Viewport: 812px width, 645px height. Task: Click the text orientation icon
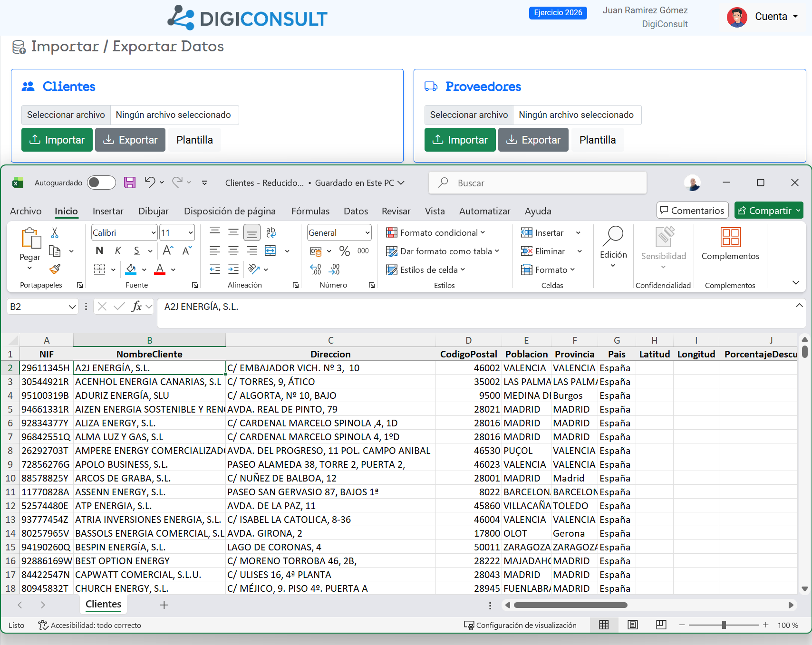(x=254, y=270)
